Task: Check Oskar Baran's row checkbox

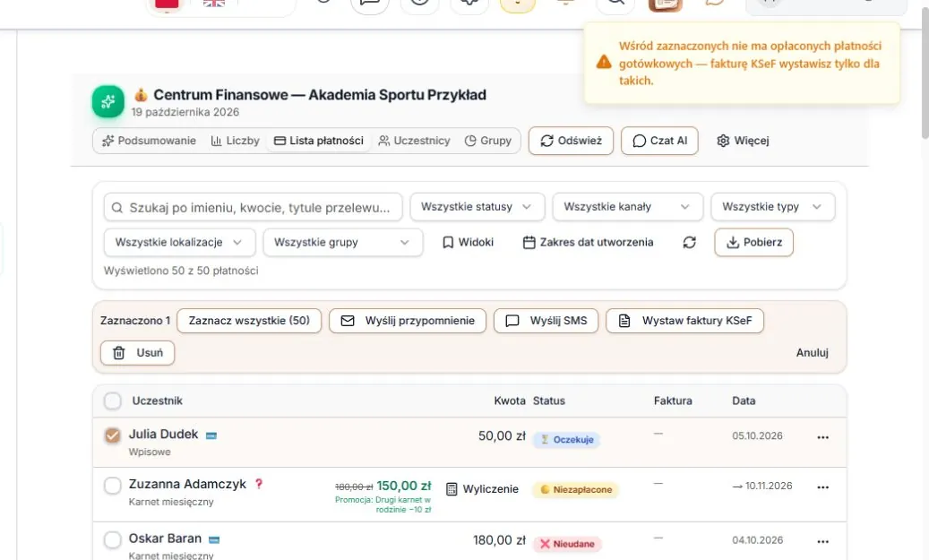Action: pos(113,540)
